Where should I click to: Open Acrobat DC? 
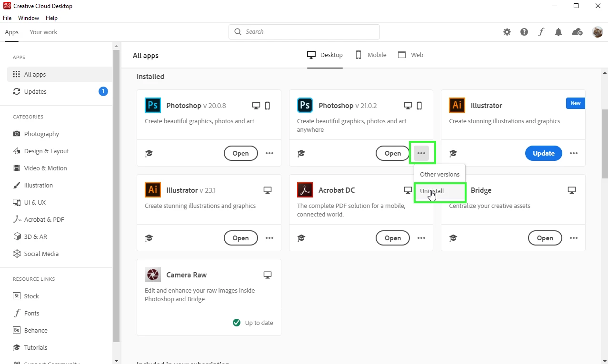click(x=392, y=238)
